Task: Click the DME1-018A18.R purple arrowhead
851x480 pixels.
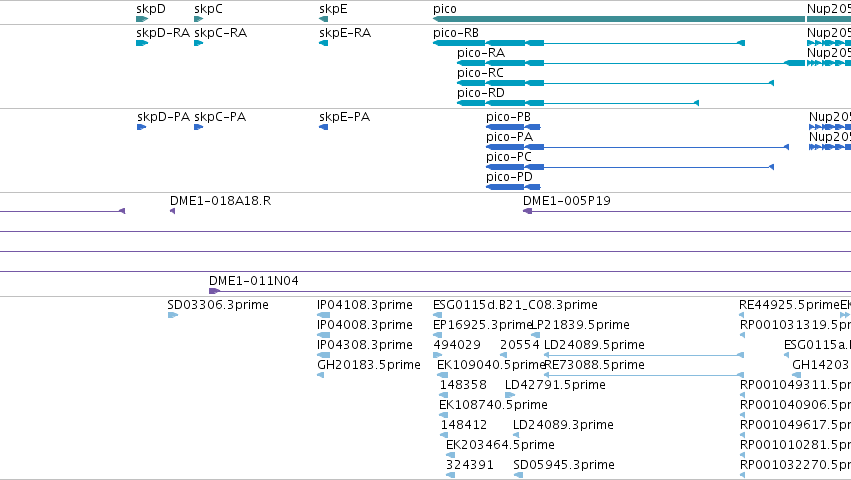Action: (x=173, y=211)
